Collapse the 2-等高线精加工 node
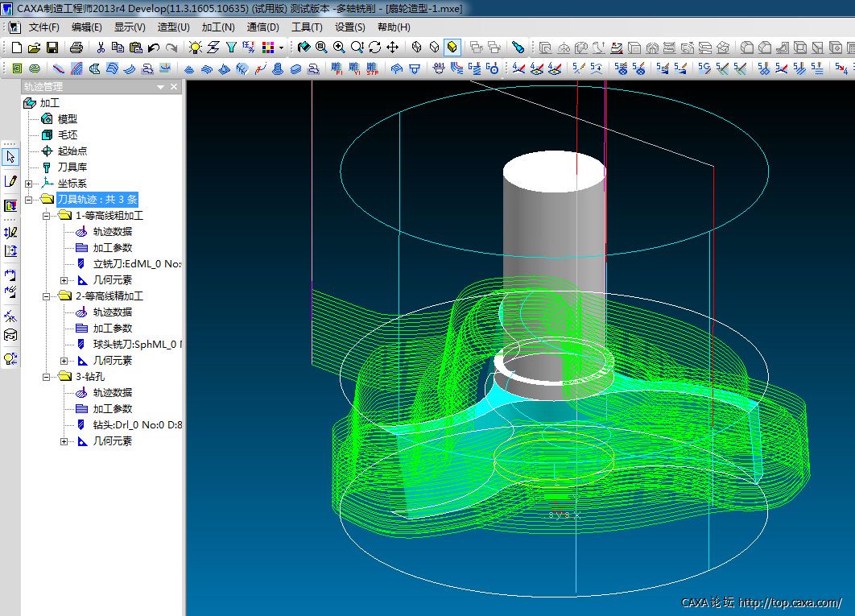The height and width of the screenshot is (616, 855). (47, 296)
